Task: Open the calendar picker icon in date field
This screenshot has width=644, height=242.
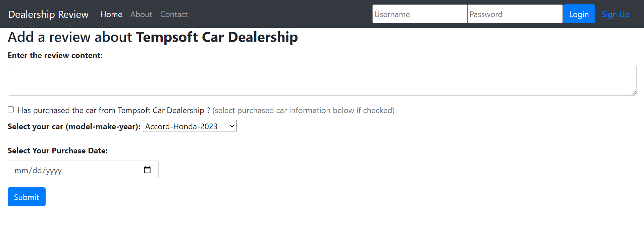Action: (147, 170)
